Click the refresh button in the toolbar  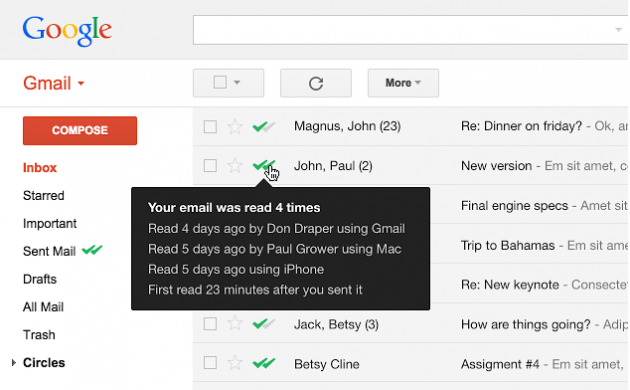tap(316, 83)
